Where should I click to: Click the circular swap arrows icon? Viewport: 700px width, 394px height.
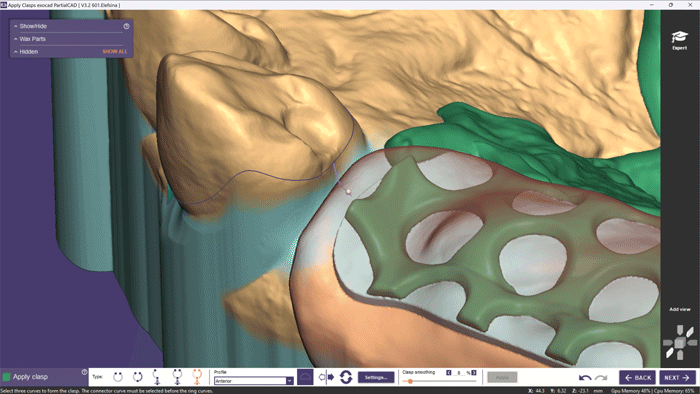[x=346, y=377]
